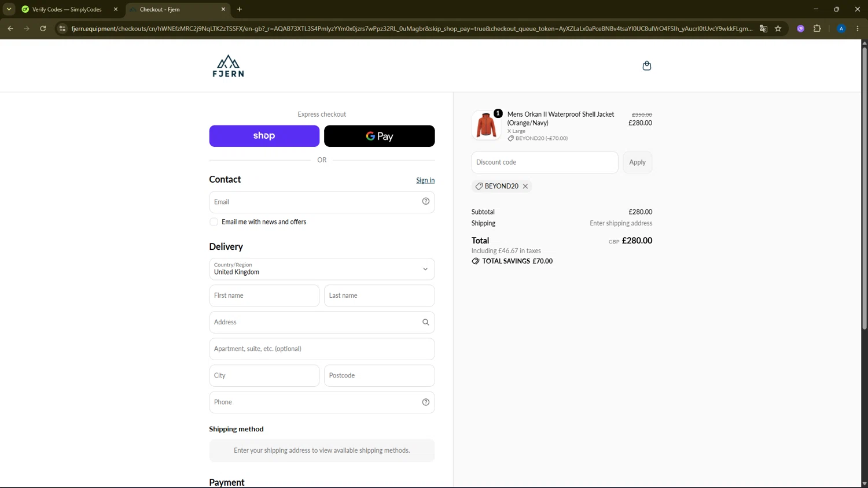Click the translate page icon
The image size is (868, 488).
coord(763,28)
